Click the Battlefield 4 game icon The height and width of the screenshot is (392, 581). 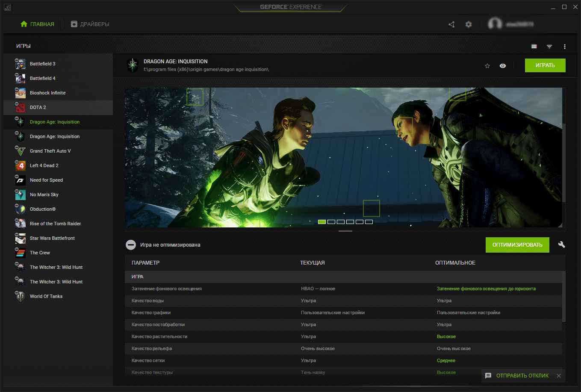(x=21, y=79)
